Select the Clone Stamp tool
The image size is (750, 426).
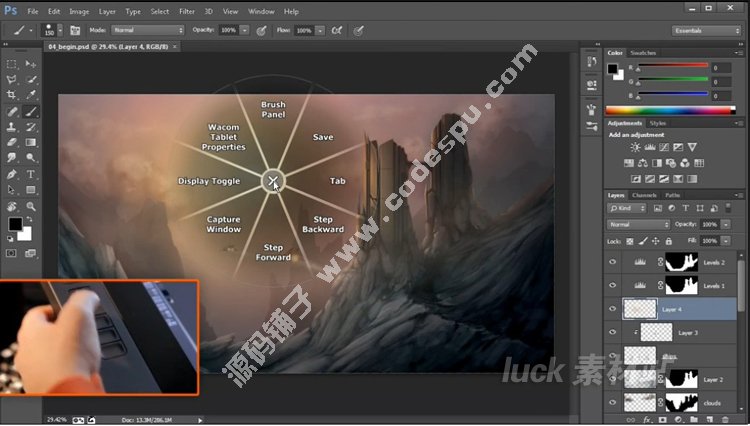[x=11, y=127]
